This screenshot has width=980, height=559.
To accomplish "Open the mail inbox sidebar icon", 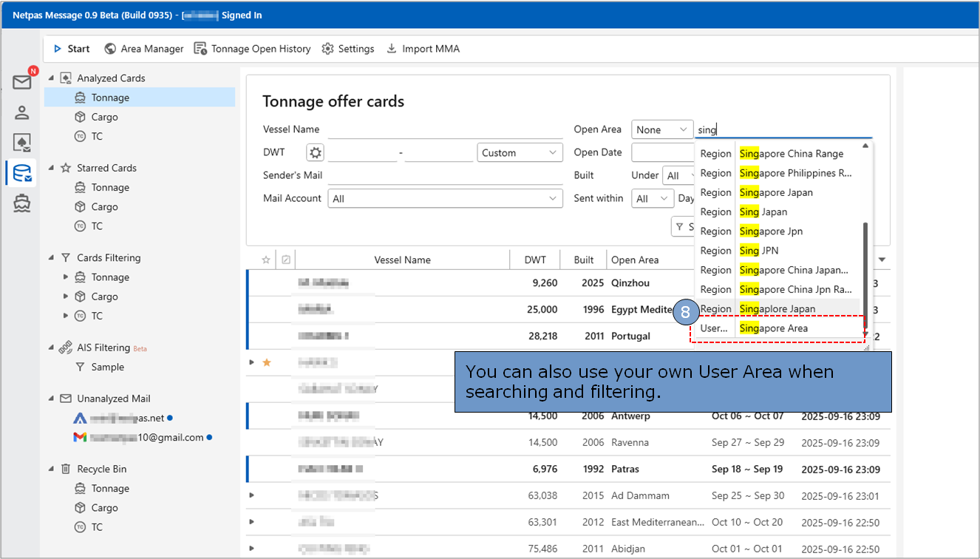I will click(x=21, y=82).
